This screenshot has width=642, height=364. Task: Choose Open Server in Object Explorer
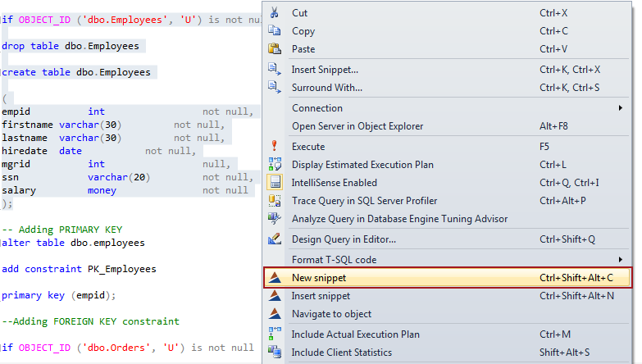pos(357,126)
